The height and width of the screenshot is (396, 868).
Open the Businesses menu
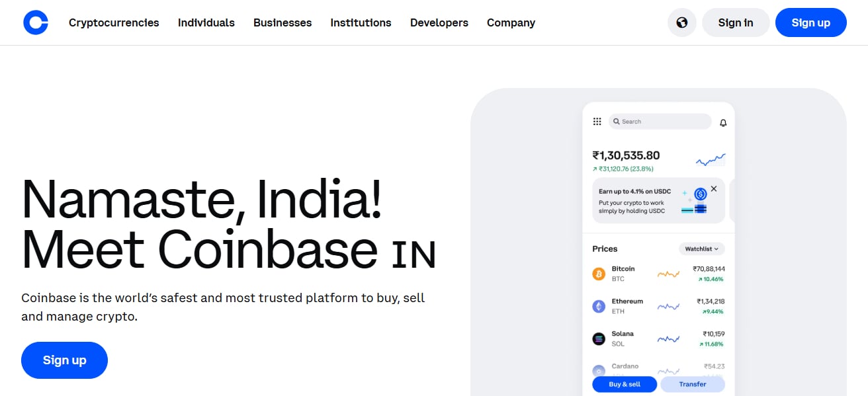coord(282,22)
